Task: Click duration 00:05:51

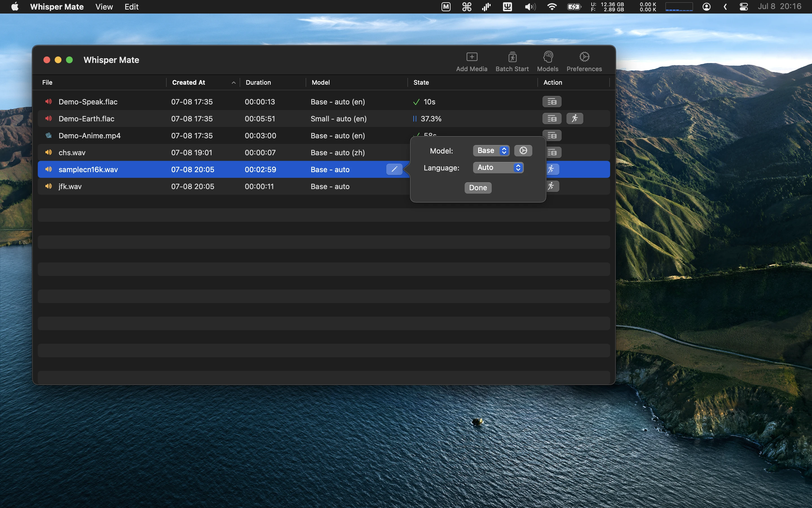Action: tap(260, 119)
